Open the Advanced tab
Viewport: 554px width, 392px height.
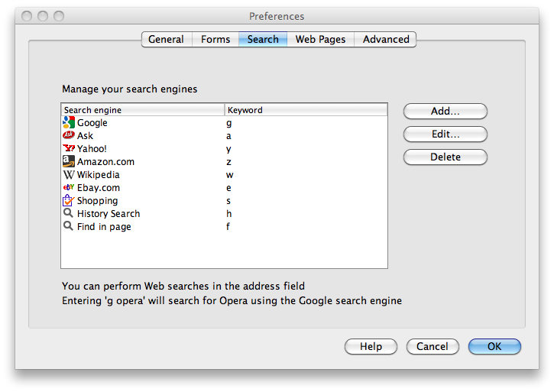[385, 39]
